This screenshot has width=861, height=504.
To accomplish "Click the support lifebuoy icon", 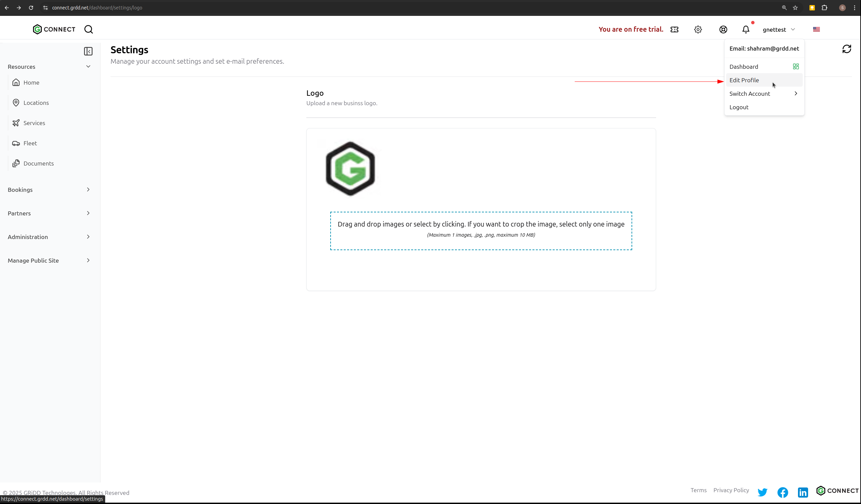I will 723,29.
